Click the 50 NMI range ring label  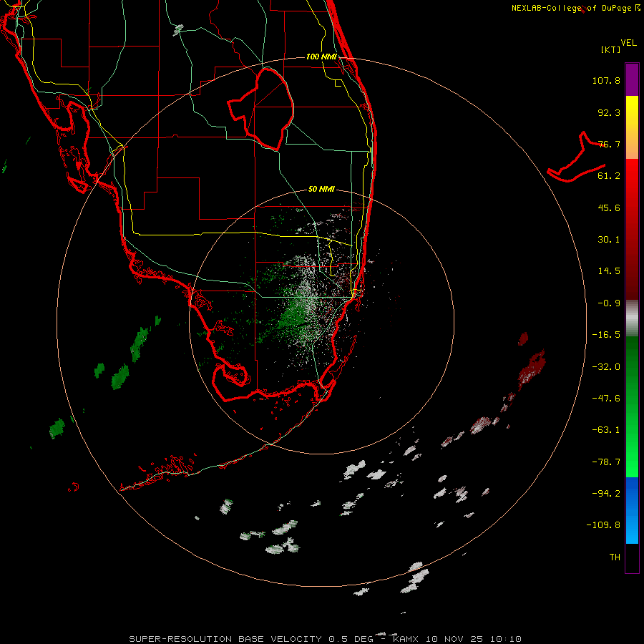pos(321,190)
